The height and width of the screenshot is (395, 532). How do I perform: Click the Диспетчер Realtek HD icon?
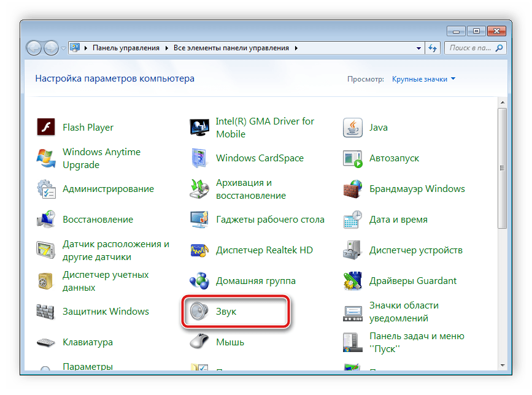[x=199, y=250]
